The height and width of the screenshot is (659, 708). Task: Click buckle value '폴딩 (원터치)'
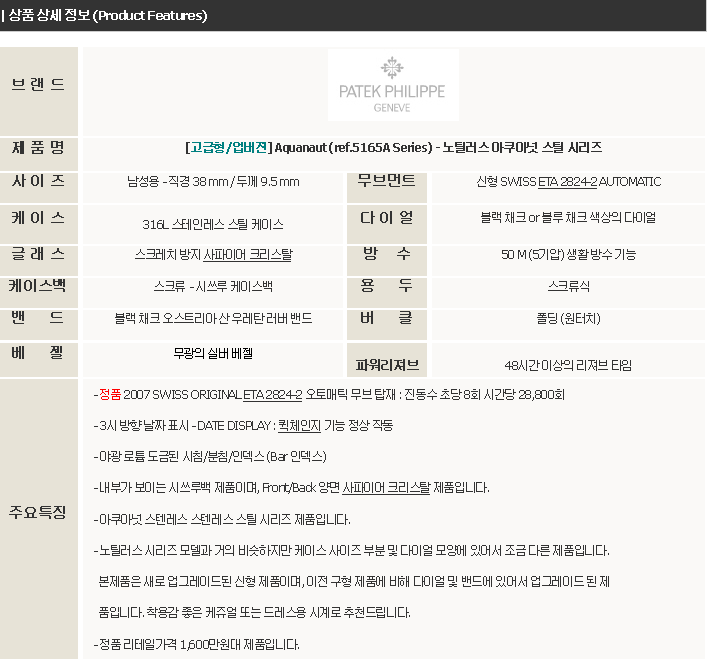coord(568,318)
